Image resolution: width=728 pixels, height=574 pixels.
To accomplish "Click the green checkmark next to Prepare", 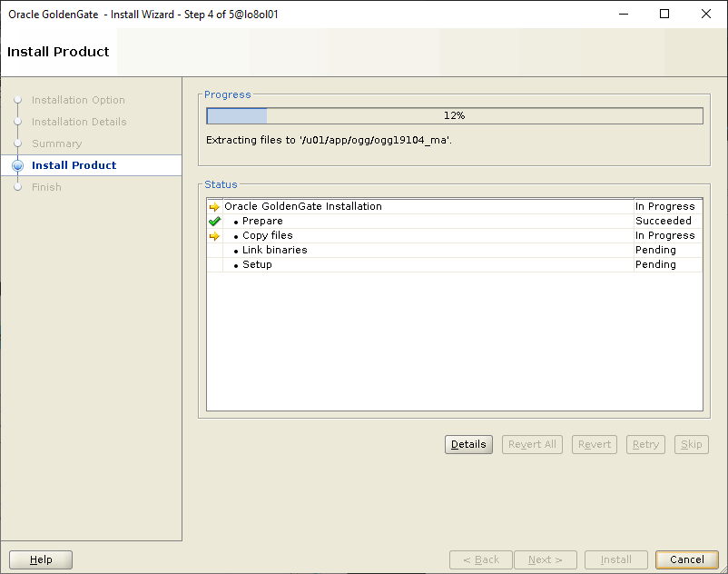I will pyautogui.click(x=215, y=222).
